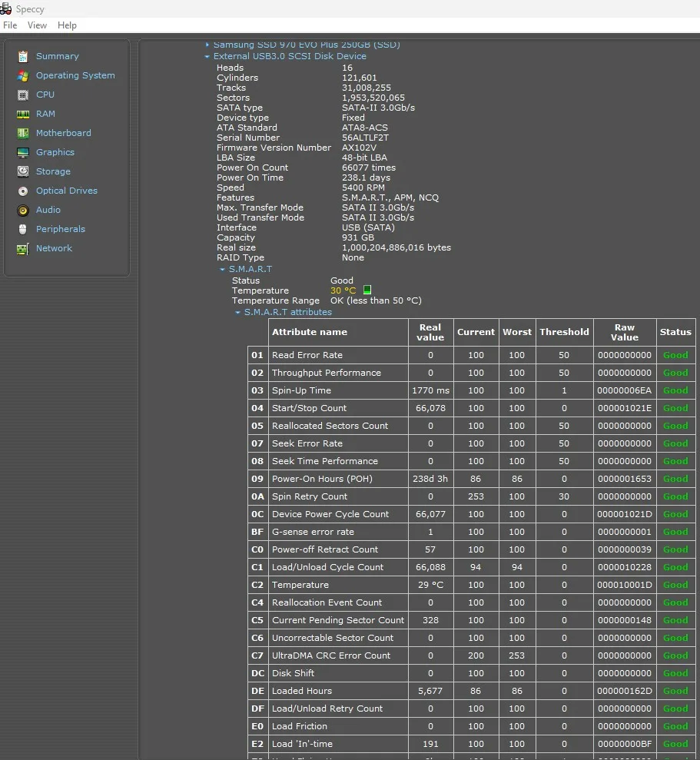Viewport: 700px width, 760px height.
Task: Click the Spin-Up Time real value 1770 ms
Action: coord(430,390)
